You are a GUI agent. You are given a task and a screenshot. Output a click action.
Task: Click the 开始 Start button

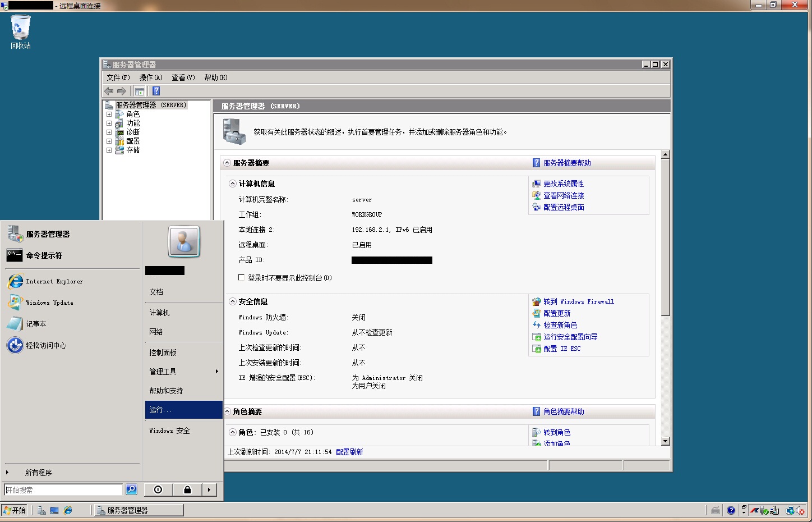pos(14,510)
